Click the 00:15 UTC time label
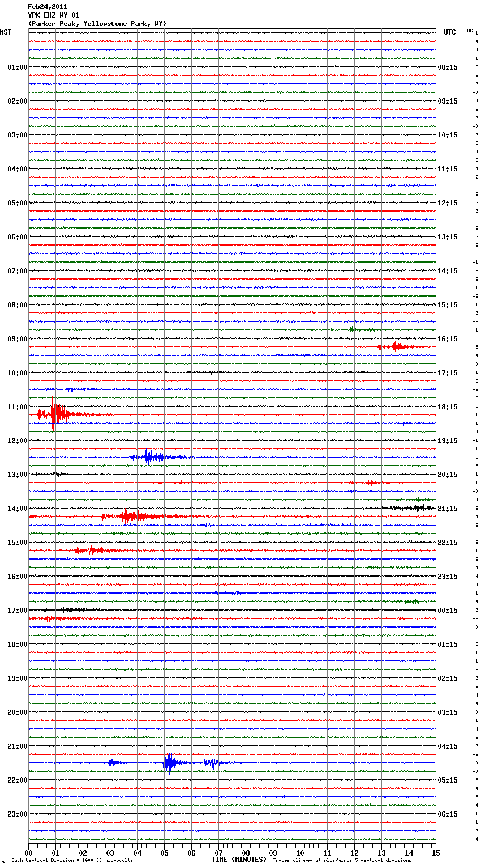The height and width of the screenshot is (868, 481). (448, 611)
